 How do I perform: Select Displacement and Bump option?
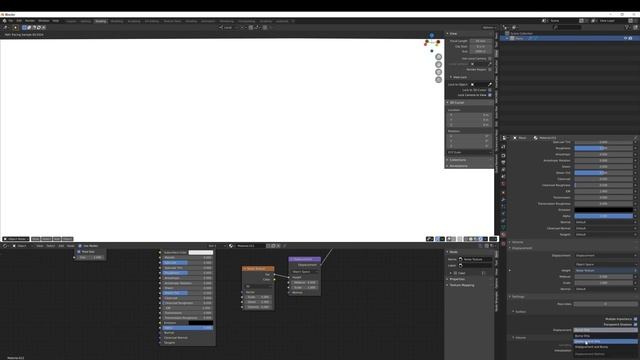pyautogui.click(x=605, y=347)
